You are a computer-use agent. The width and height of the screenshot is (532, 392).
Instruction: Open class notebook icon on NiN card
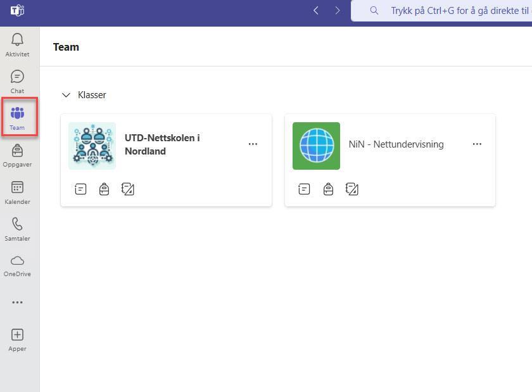352,189
